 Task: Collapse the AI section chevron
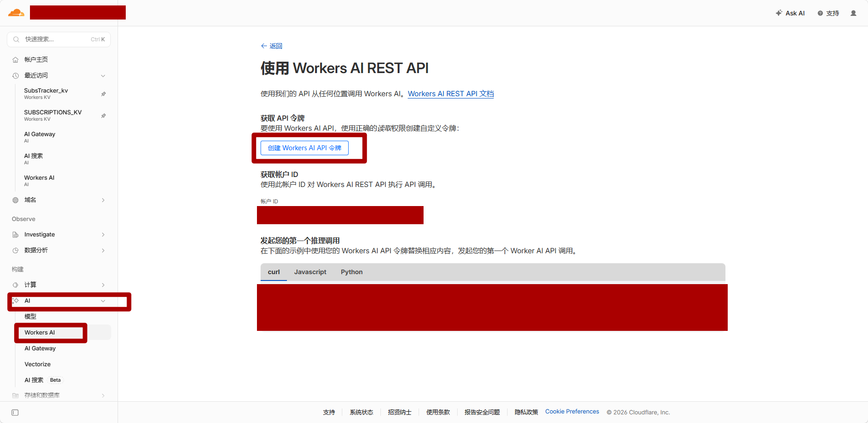(103, 301)
